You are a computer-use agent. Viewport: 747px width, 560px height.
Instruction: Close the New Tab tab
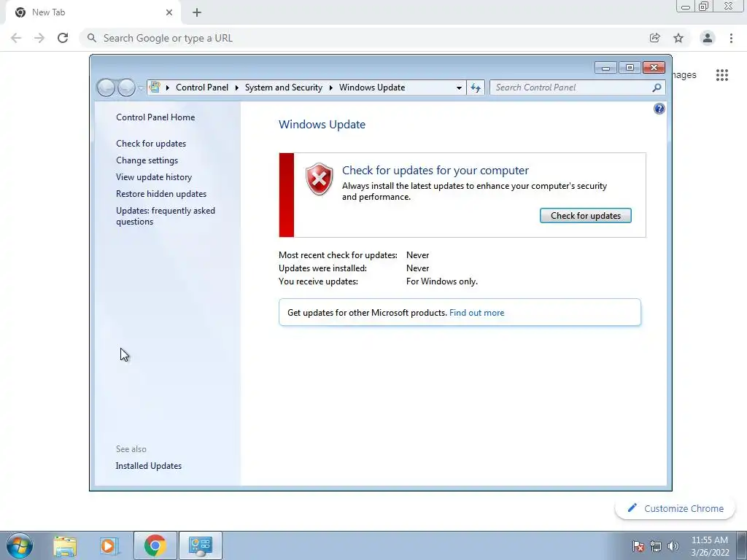coord(169,12)
